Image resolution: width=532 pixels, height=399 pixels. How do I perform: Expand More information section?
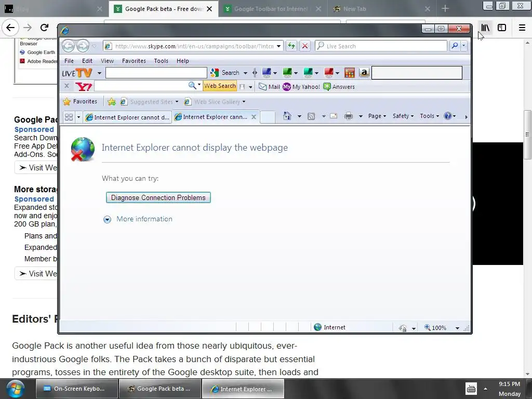(138, 219)
